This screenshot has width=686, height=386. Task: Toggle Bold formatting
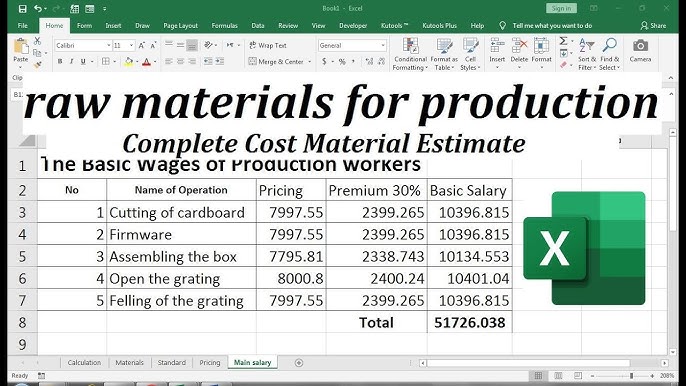click(x=60, y=62)
